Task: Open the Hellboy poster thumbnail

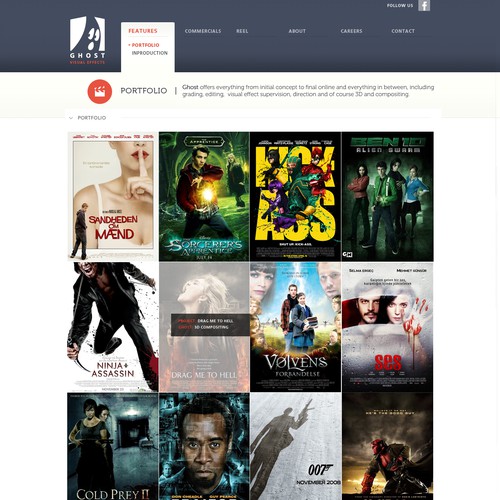Action: (388, 446)
